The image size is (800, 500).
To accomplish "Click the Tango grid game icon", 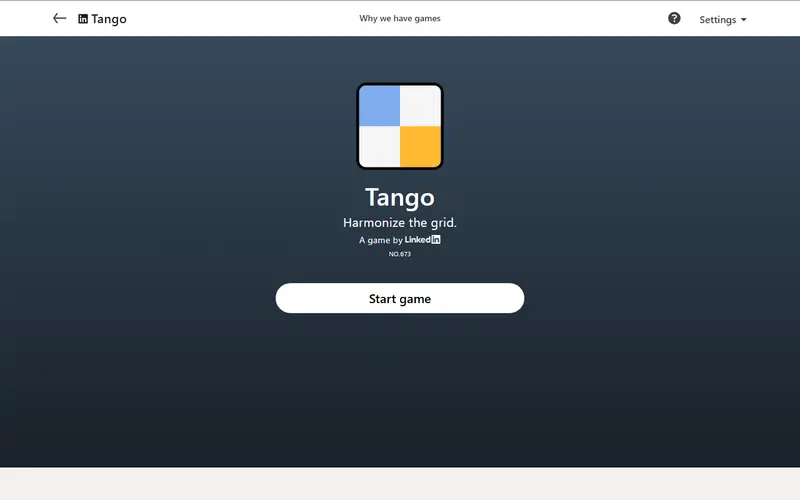I will tap(399, 126).
